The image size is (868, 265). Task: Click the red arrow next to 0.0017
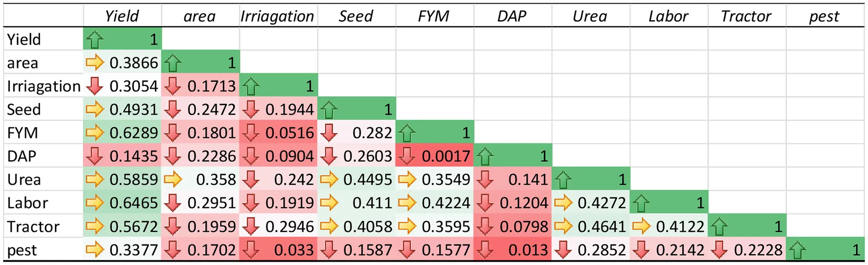click(x=407, y=156)
